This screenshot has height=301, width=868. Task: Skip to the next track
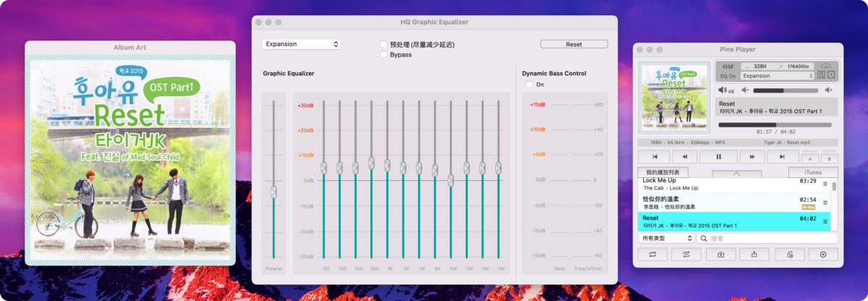point(783,156)
